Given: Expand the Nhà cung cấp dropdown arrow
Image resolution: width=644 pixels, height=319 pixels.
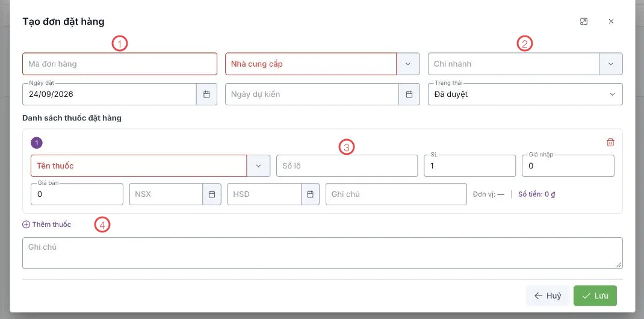Looking at the screenshot, I should click(408, 64).
